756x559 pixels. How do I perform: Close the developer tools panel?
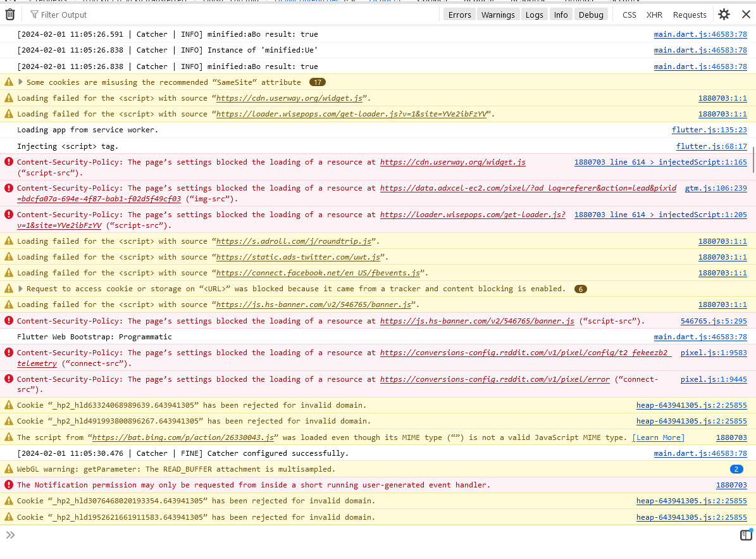(746, 15)
